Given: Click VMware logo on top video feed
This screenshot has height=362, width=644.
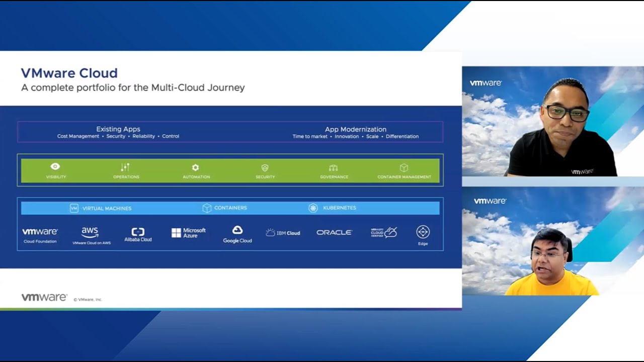Looking at the screenshot, I should (486, 83).
